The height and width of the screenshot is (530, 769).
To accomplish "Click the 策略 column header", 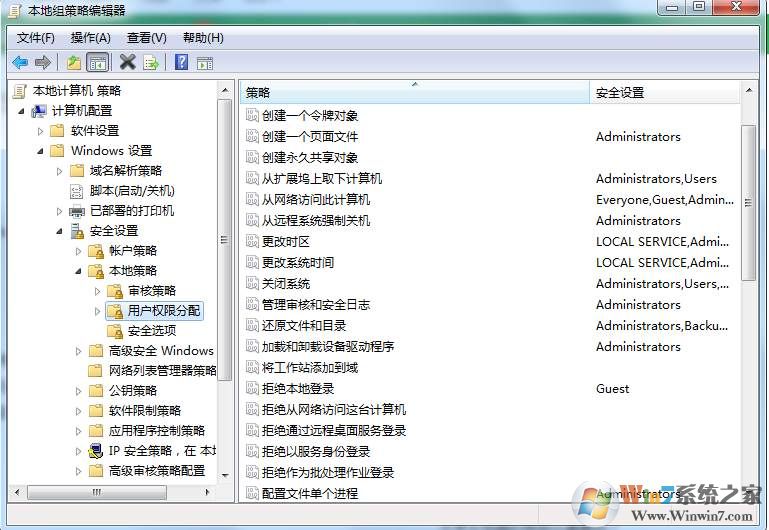I will (x=415, y=92).
